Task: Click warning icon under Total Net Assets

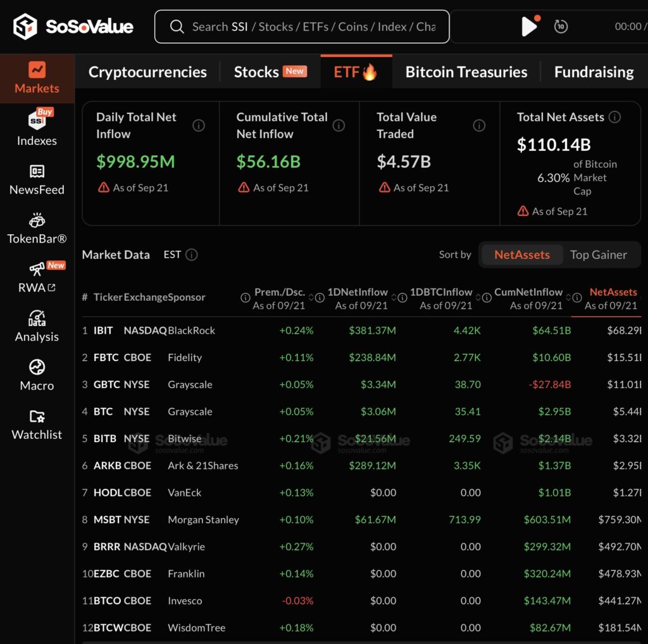Action: pos(523,211)
